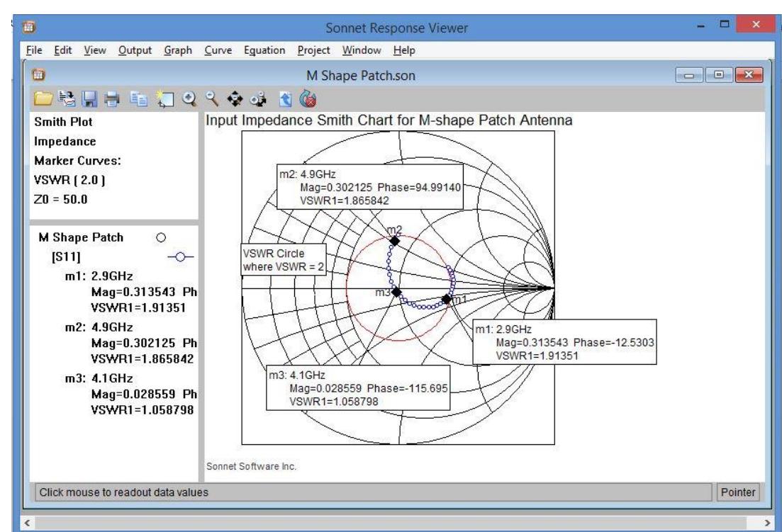782x532 pixels.
Task: Select the [S11] curve legend entry
Action: tap(66, 257)
